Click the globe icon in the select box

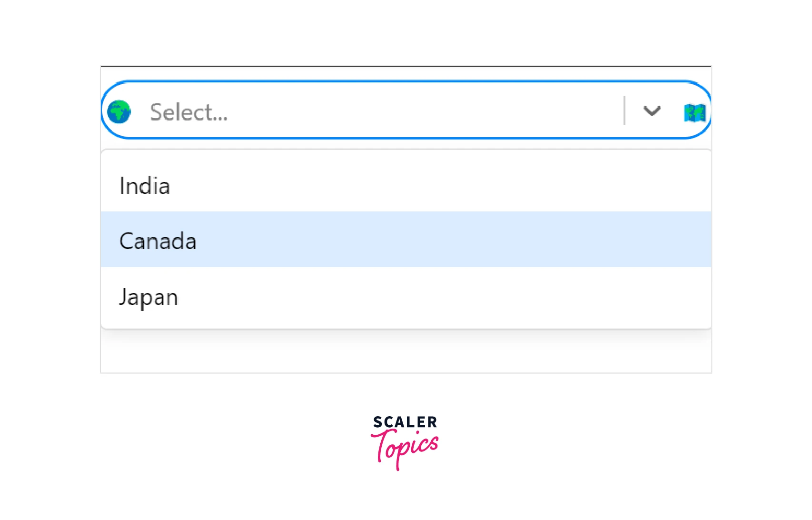point(119,112)
